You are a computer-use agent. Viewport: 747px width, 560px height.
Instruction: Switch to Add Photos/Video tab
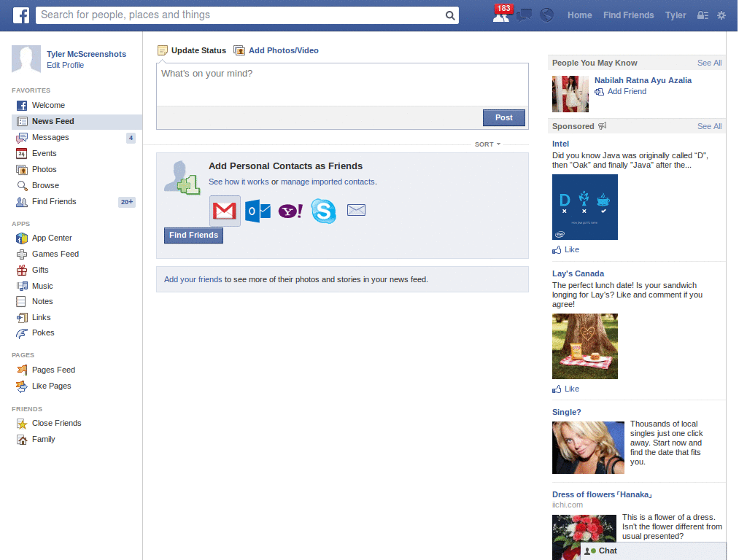(x=276, y=50)
